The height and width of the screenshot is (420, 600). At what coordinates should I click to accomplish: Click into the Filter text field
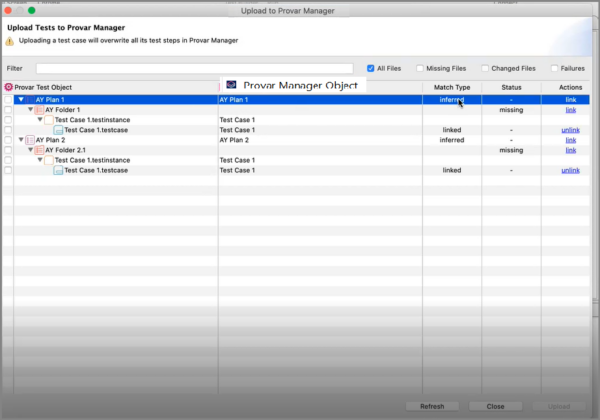click(194, 68)
